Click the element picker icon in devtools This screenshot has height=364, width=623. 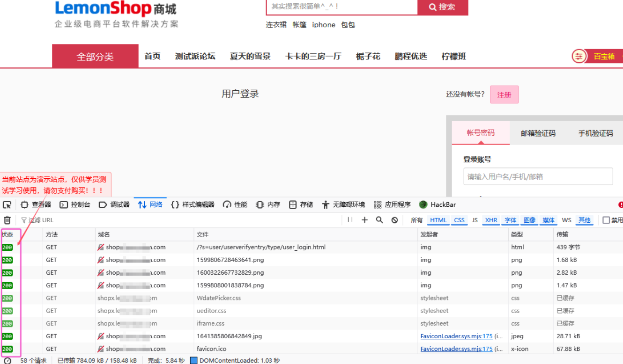[7, 205]
